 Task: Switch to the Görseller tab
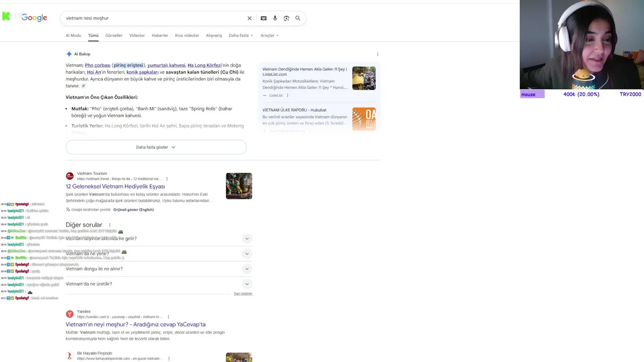114,36
